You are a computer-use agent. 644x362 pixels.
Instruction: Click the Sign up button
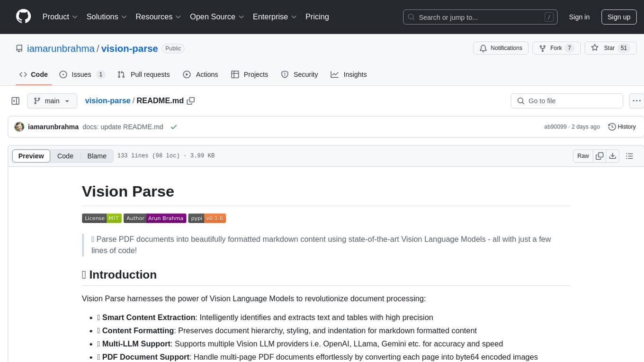(x=619, y=17)
